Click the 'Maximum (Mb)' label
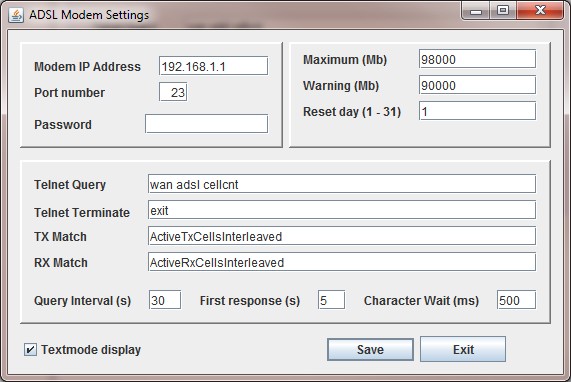571x382 pixels. pyautogui.click(x=345, y=60)
